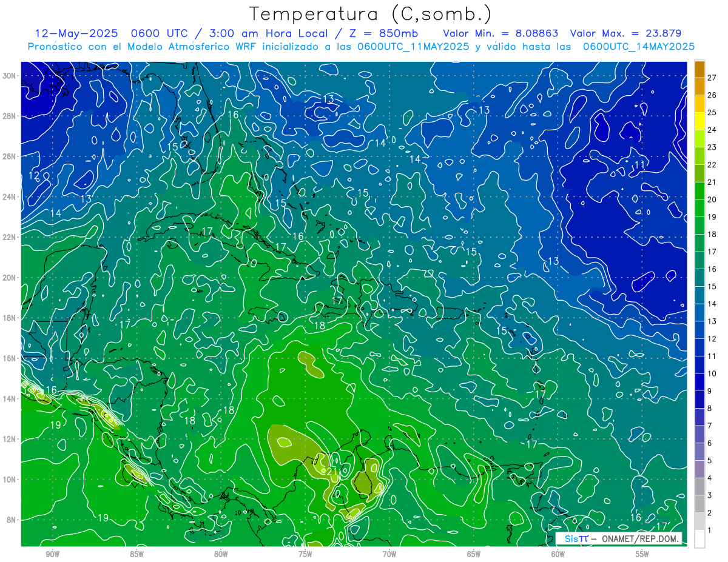Click the dark blue legend swatch between 9 and 10
Screen dimensions: 728x562
(699, 382)
